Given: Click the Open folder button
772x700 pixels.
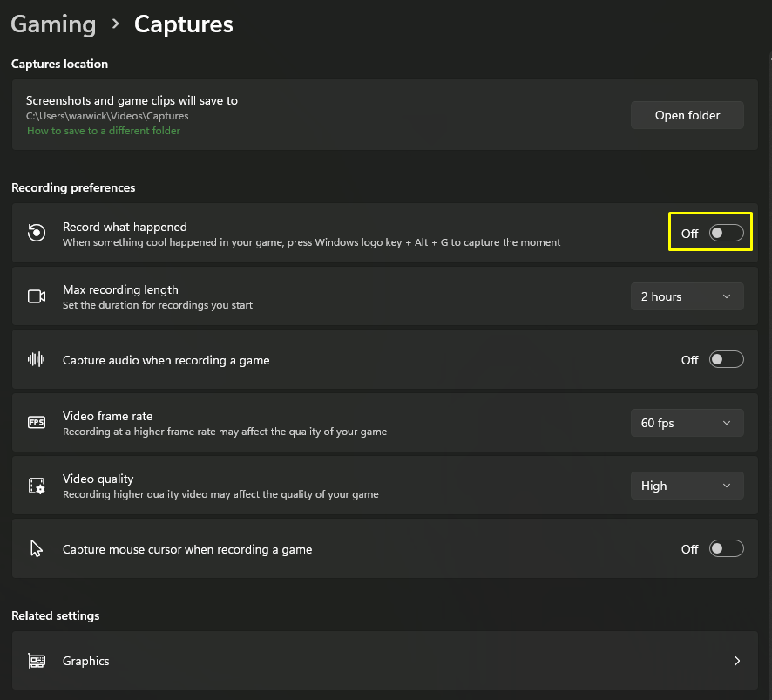Looking at the screenshot, I should tap(687, 115).
